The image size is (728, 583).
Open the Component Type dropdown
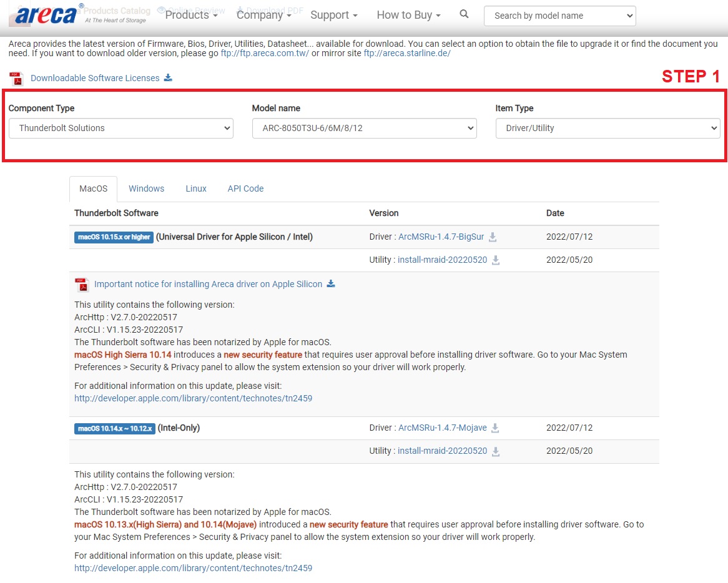point(121,128)
